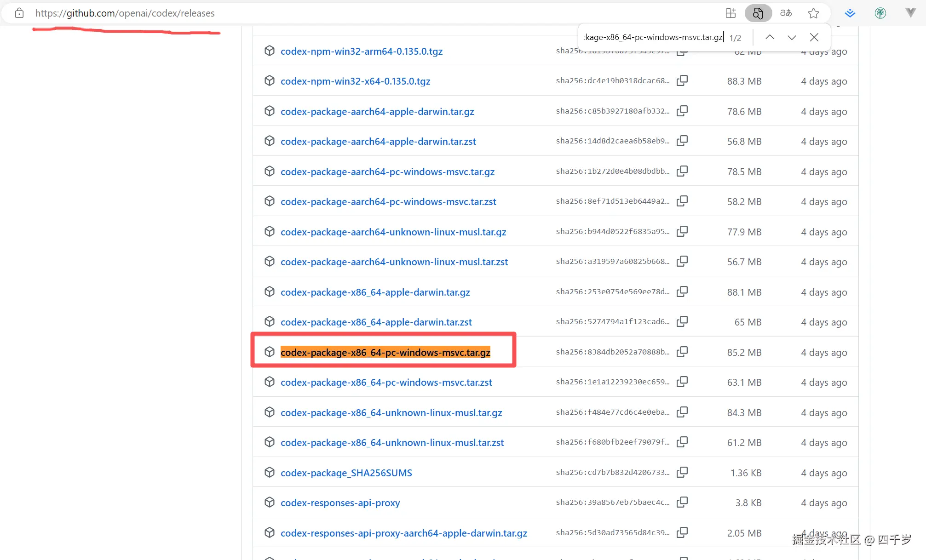Copy sha256 of aarch64-apple-darwin.tar.zst package
The height and width of the screenshot is (560, 926).
coord(682,141)
